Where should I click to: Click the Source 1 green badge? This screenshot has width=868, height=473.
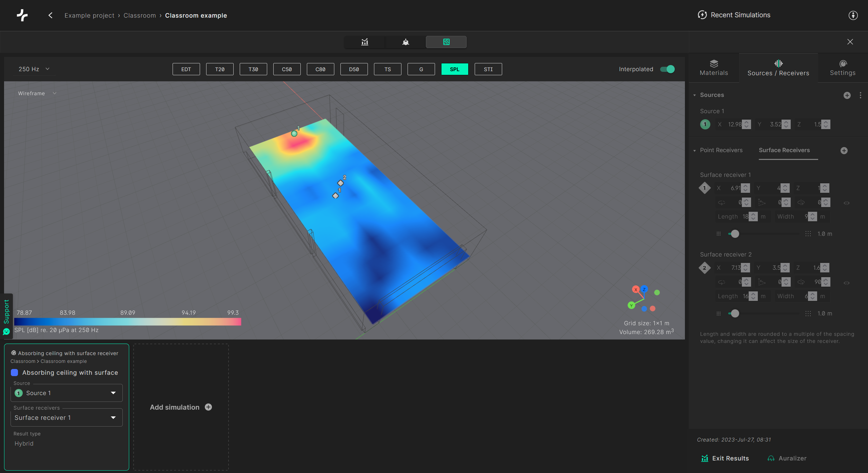(705, 124)
